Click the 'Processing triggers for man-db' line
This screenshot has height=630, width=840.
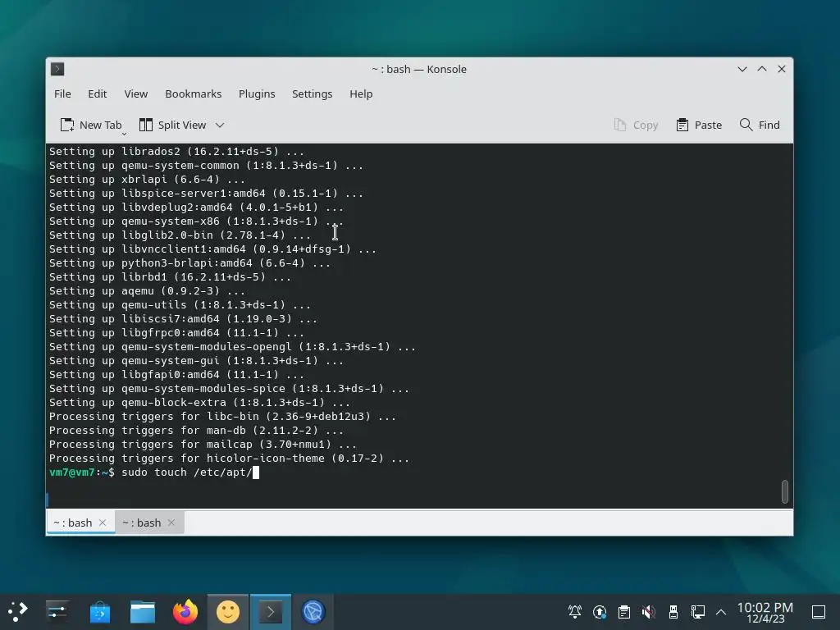pyautogui.click(x=196, y=430)
